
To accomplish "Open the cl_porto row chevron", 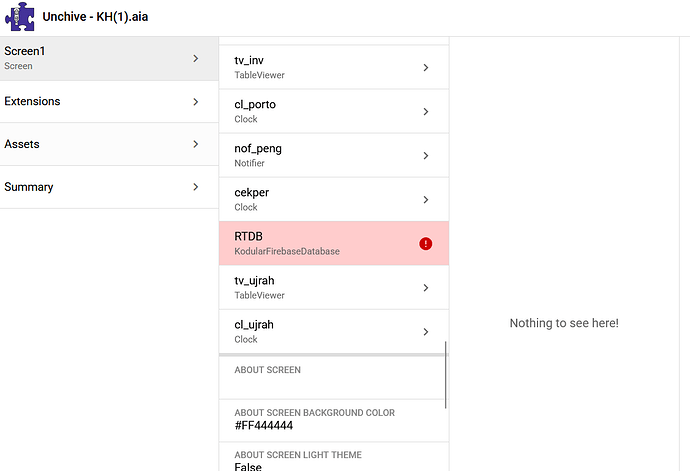I will tap(426, 111).
